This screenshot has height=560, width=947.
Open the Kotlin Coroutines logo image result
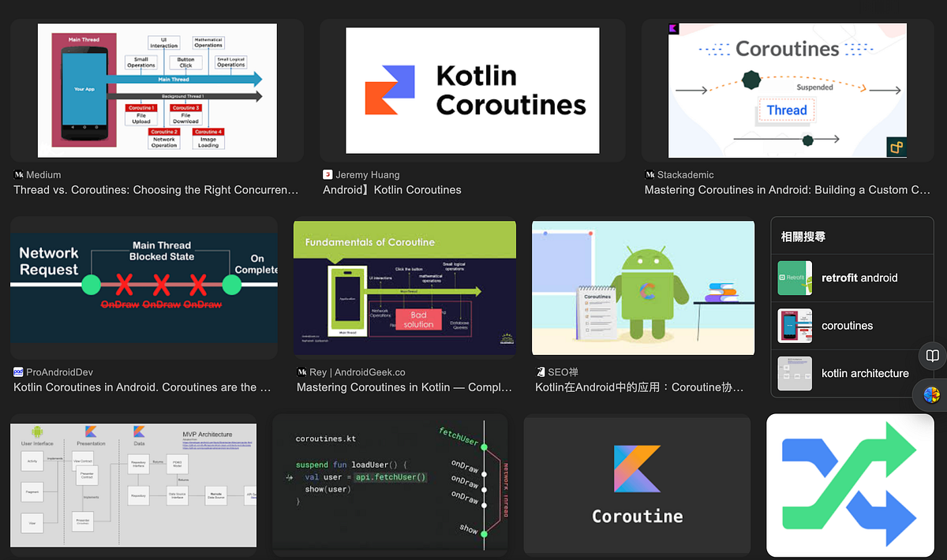coord(471,90)
